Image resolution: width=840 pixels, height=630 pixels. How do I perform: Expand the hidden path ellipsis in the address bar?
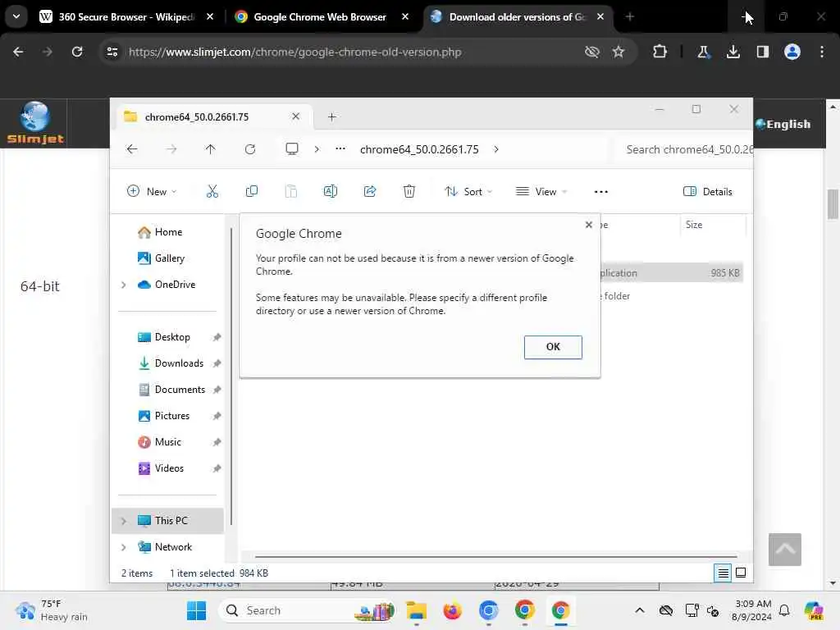[340, 149]
